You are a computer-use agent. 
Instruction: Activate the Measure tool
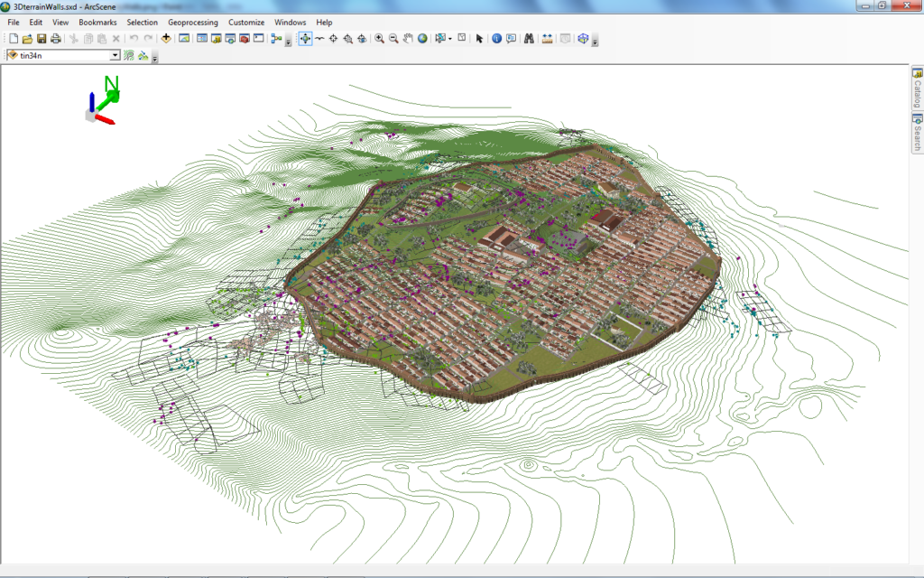click(547, 39)
